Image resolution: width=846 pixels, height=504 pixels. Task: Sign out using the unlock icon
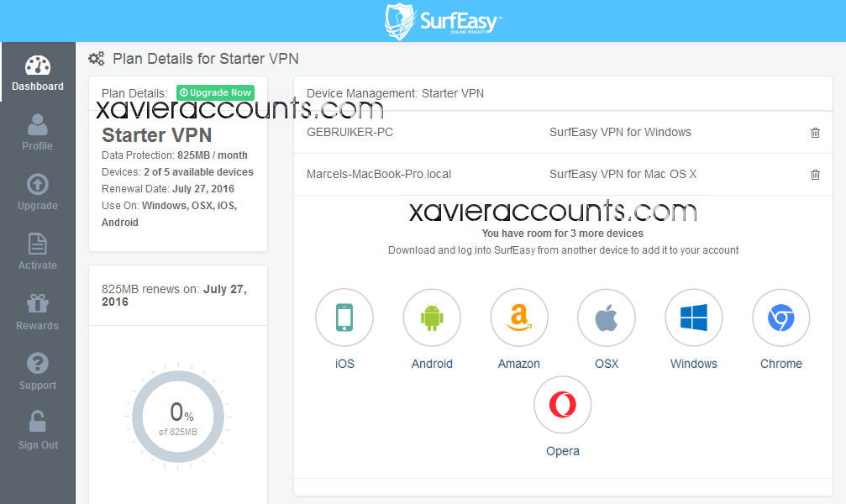(x=37, y=431)
